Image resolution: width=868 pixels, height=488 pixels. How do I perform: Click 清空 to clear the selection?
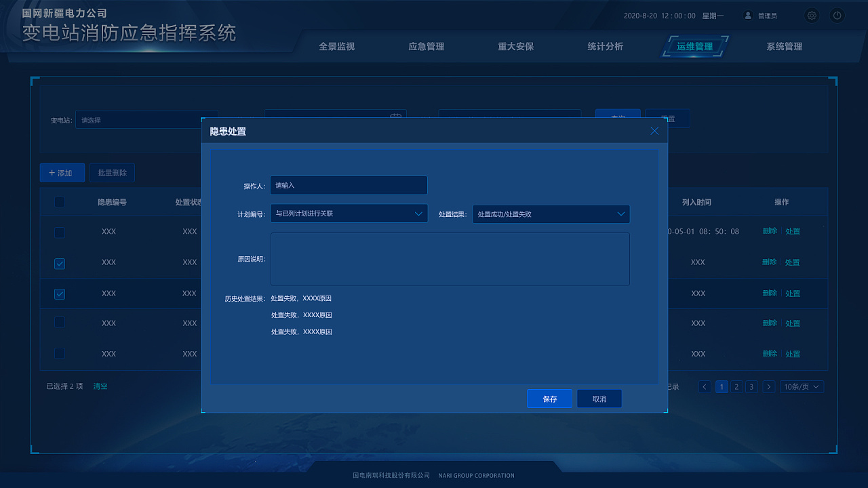(100, 386)
